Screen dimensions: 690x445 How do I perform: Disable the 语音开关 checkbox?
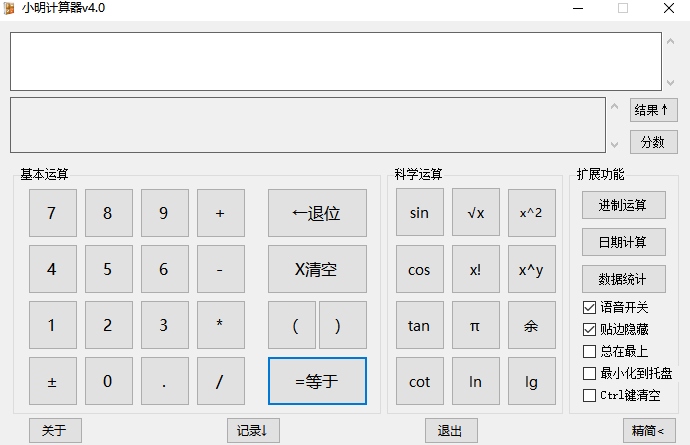(590, 307)
